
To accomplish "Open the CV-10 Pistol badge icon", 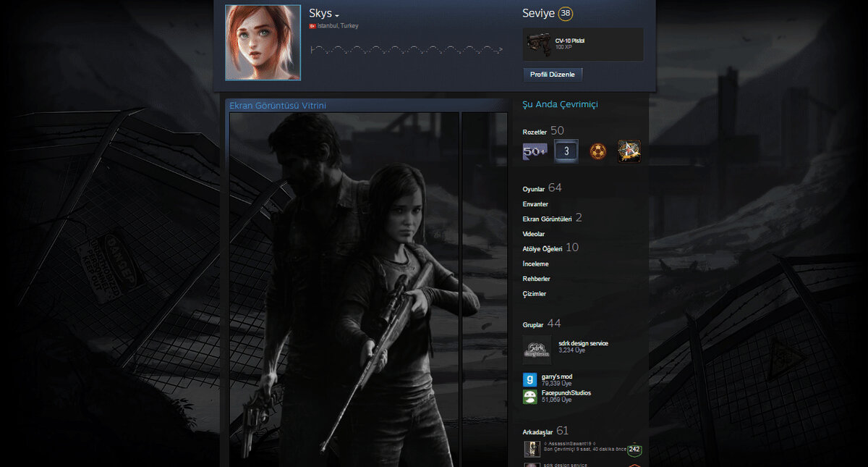I will 537,44.
